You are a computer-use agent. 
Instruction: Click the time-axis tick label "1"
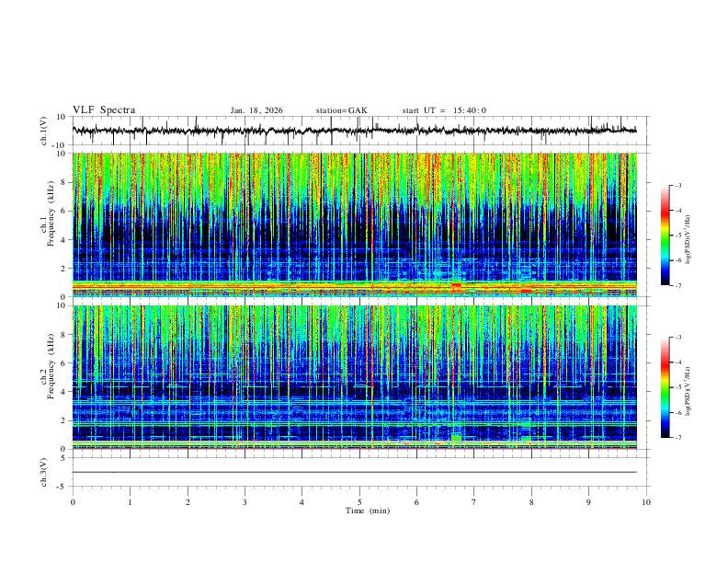point(130,502)
